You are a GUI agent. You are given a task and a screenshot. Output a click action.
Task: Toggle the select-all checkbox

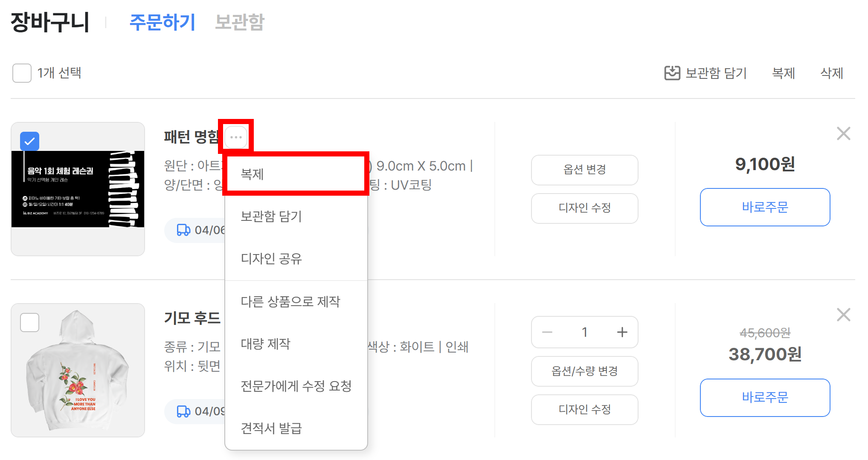click(22, 73)
